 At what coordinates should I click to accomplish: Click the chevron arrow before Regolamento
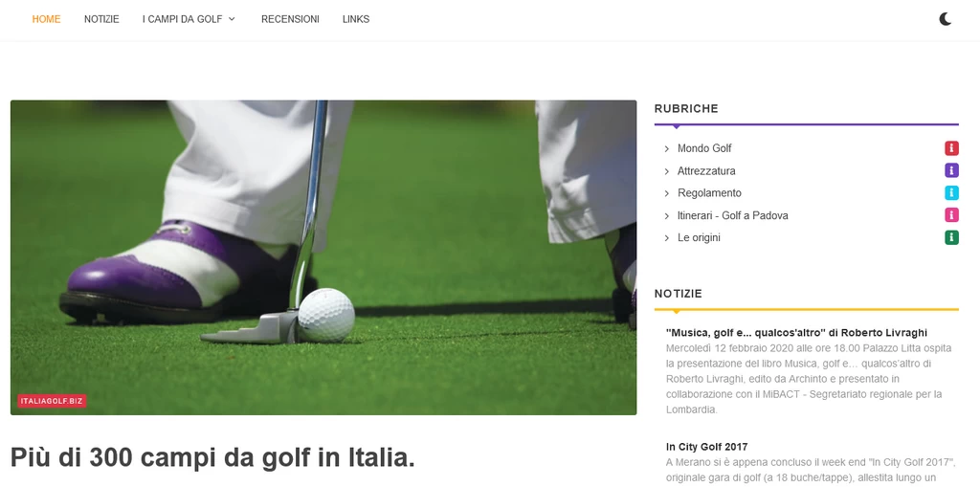[x=667, y=193]
